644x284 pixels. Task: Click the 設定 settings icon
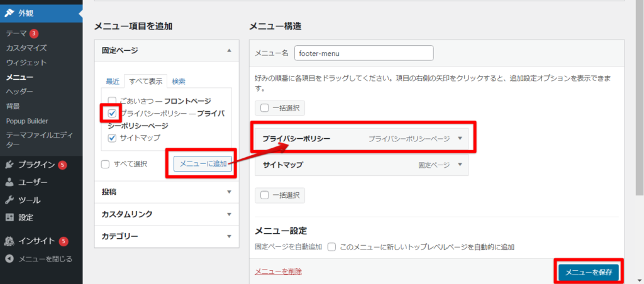click(x=9, y=217)
